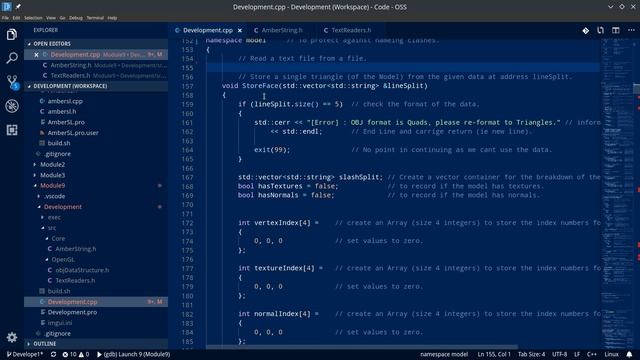Collapse the Development folder in tree

click(x=96, y=207)
